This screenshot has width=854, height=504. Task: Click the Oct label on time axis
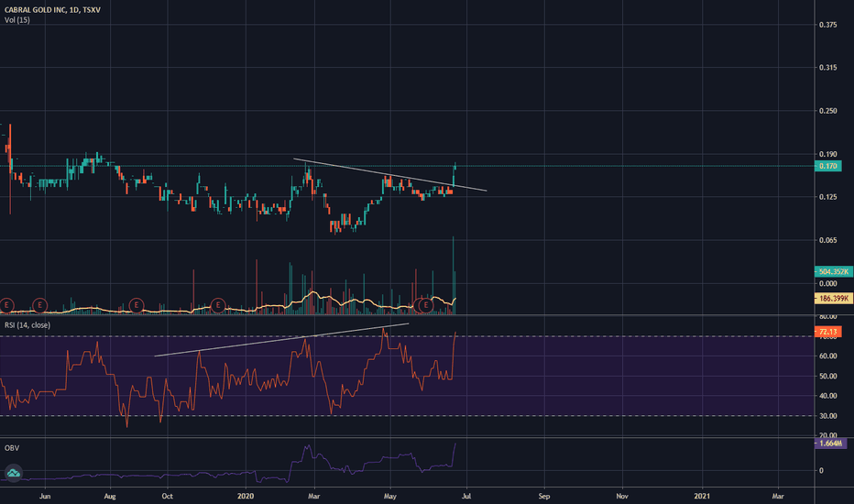167,497
